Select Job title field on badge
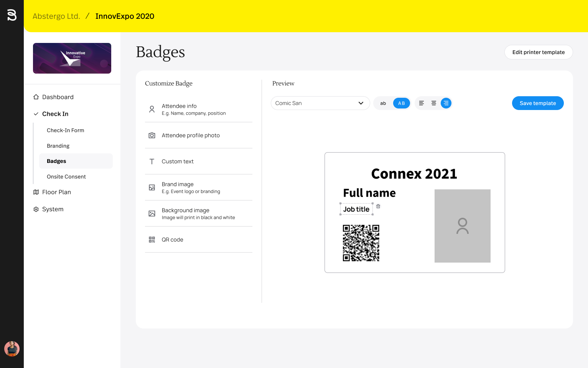This screenshot has height=368, width=588. 356,209
